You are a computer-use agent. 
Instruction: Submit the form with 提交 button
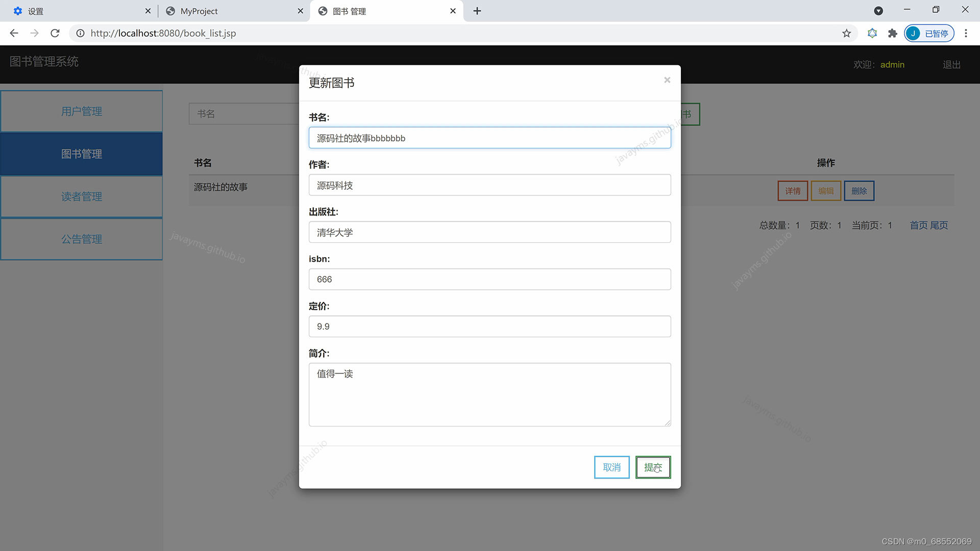click(653, 467)
